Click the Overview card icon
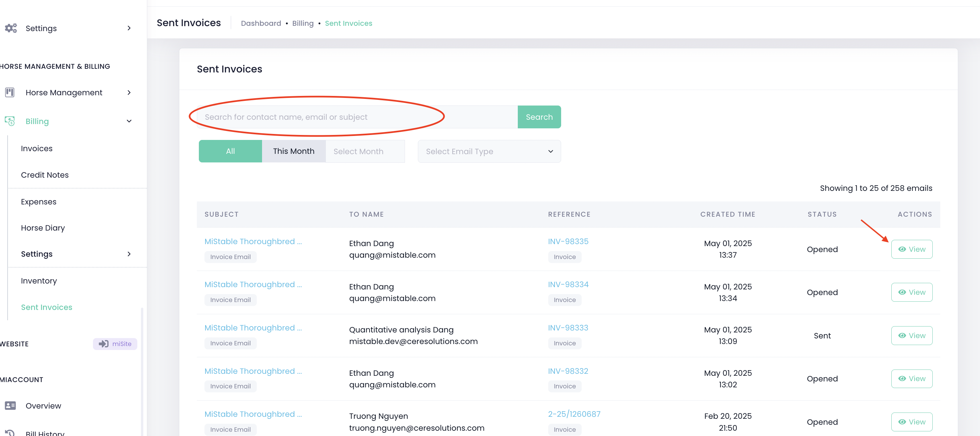The height and width of the screenshot is (436, 980). click(10, 406)
